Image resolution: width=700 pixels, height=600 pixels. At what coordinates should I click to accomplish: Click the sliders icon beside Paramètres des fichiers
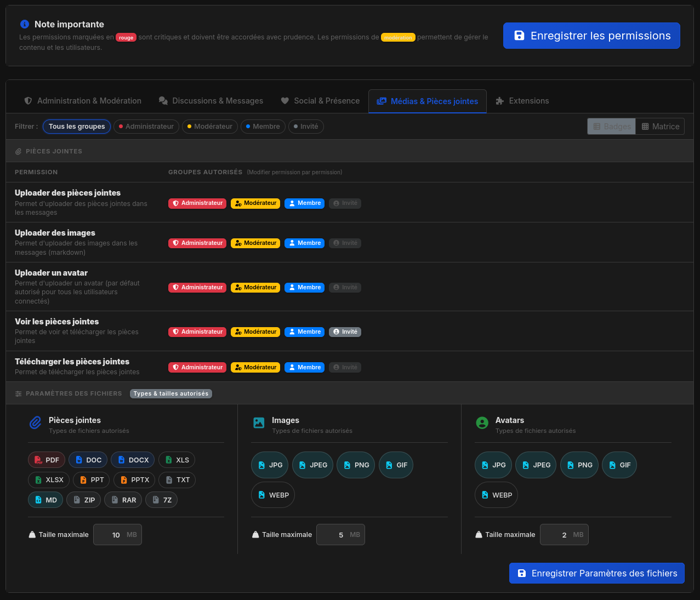(x=19, y=393)
